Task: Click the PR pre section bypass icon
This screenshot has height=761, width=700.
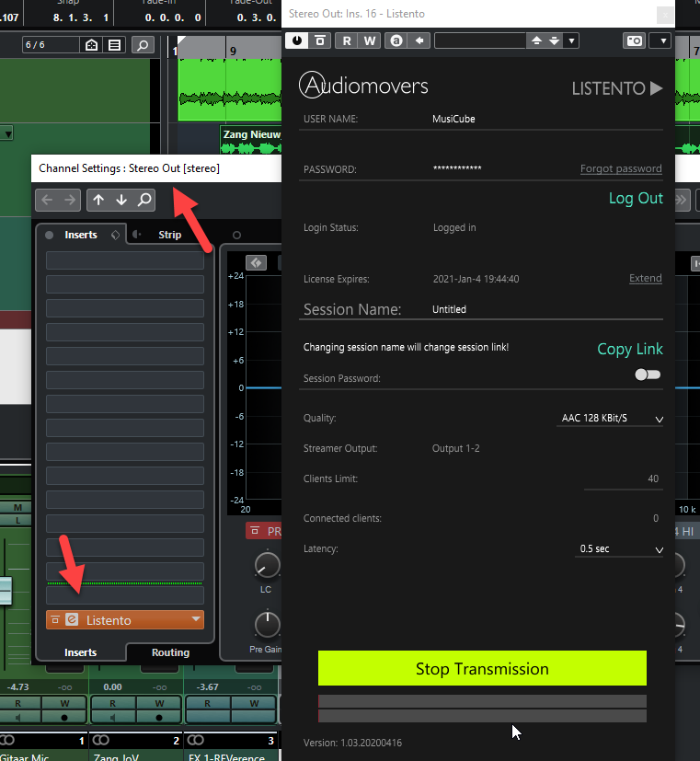Action: (x=255, y=532)
